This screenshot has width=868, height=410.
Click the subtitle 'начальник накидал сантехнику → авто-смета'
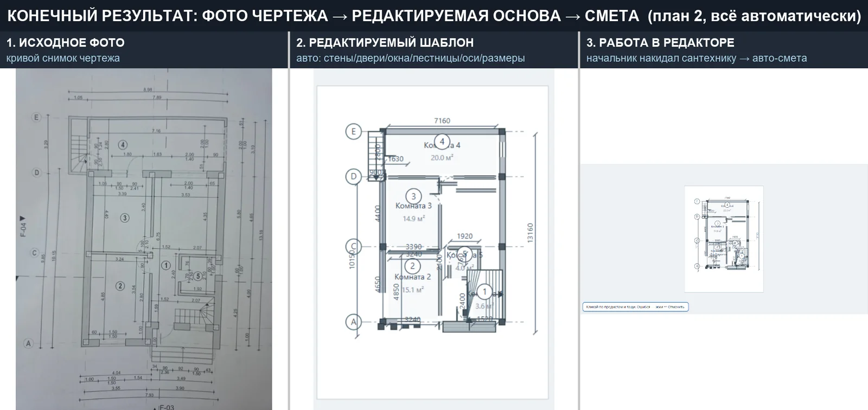coord(697,58)
